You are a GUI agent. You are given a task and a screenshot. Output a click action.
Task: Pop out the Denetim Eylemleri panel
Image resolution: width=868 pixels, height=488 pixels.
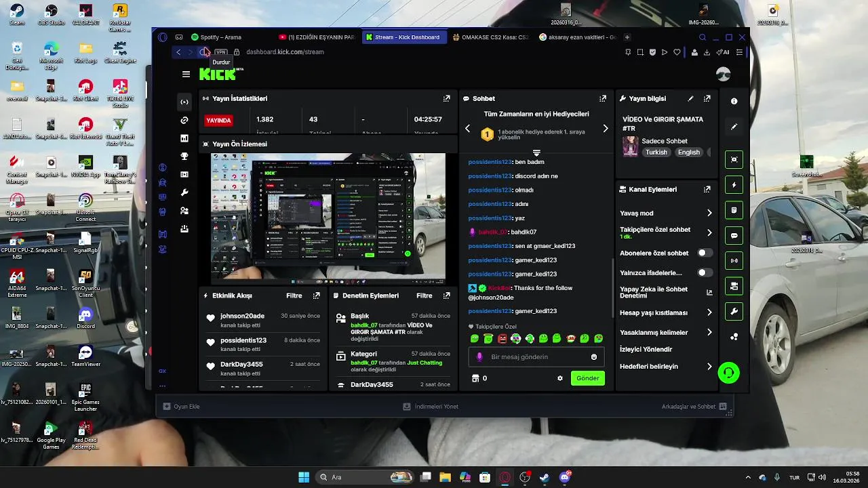446,296
